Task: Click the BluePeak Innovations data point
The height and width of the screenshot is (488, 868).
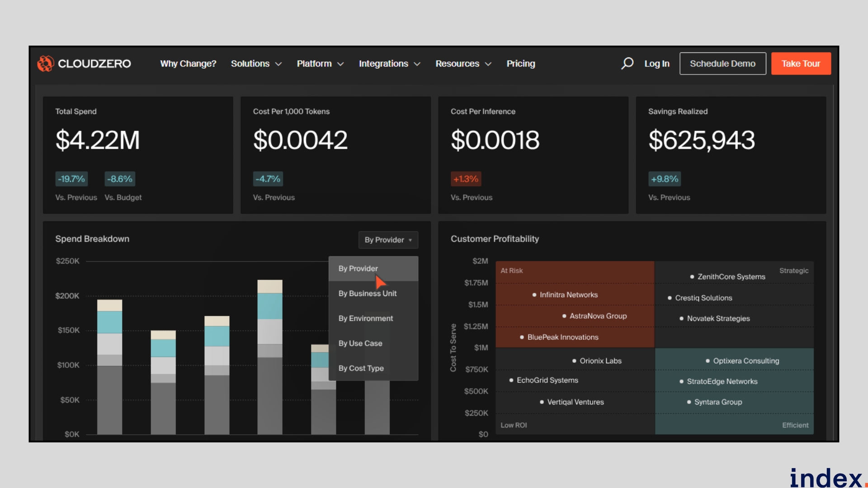Action: (522, 337)
